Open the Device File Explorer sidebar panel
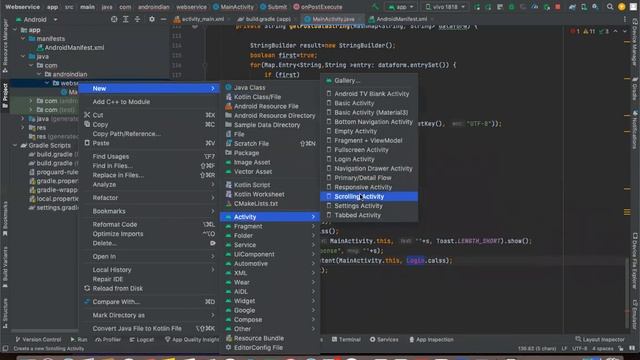 635,260
